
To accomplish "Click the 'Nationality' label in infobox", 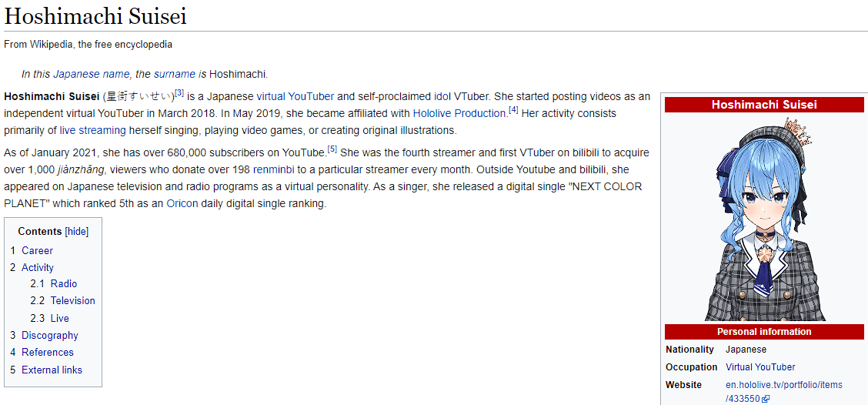I will pos(689,350).
